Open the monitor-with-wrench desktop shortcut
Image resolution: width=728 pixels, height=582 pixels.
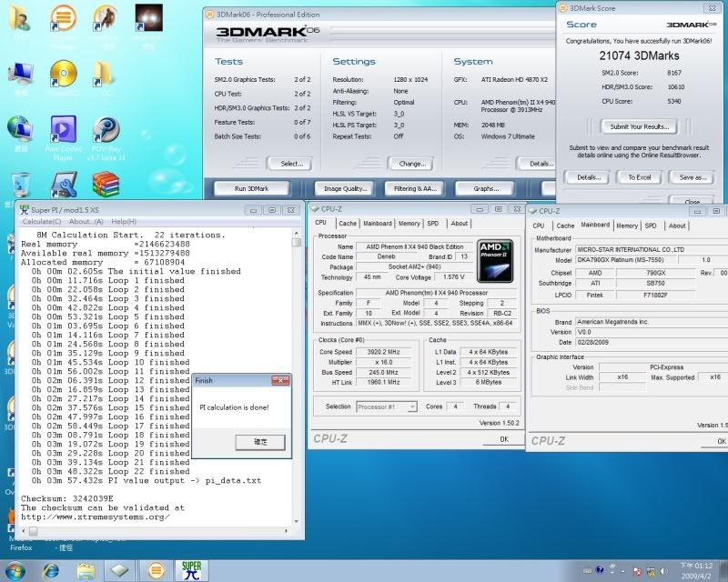(x=63, y=185)
